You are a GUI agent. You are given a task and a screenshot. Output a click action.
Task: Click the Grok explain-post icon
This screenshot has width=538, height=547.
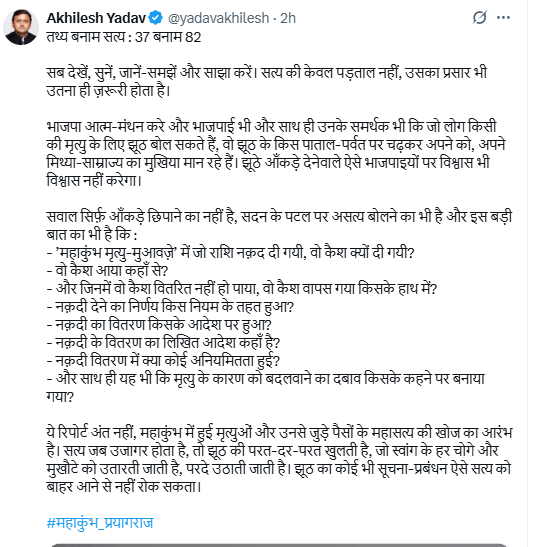[479, 17]
